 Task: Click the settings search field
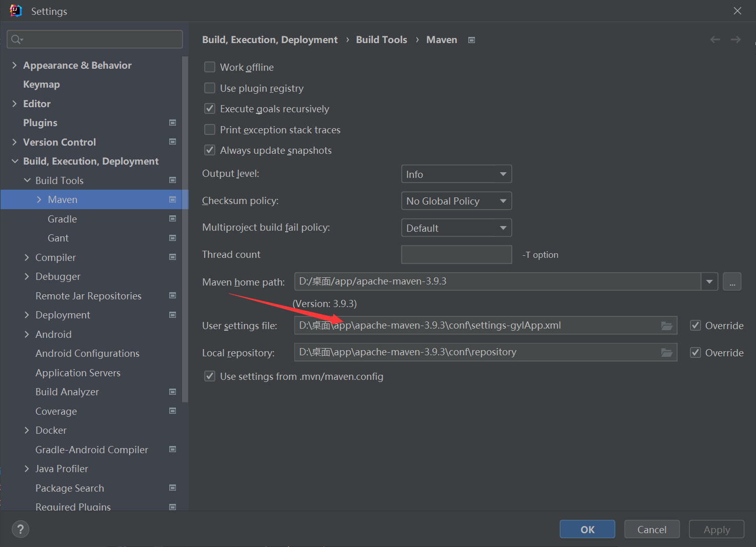tap(95, 39)
